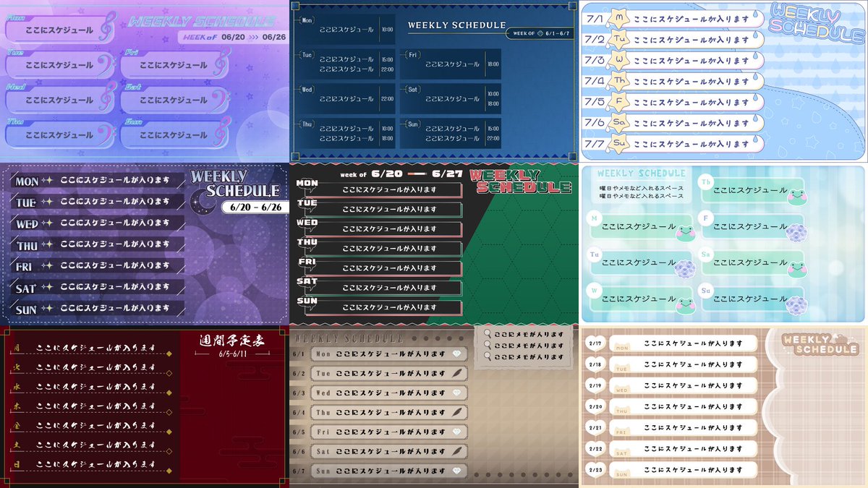The width and height of the screenshot is (868, 488).
Task: Click the '22:00' time on the navy Wed row
Action: (x=387, y=99)
